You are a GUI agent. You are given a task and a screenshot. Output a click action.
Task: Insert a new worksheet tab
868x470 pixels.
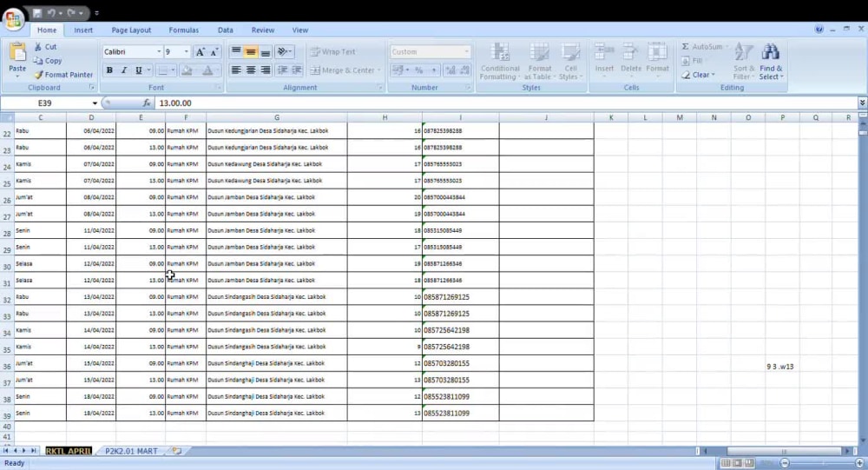[176, 451]
